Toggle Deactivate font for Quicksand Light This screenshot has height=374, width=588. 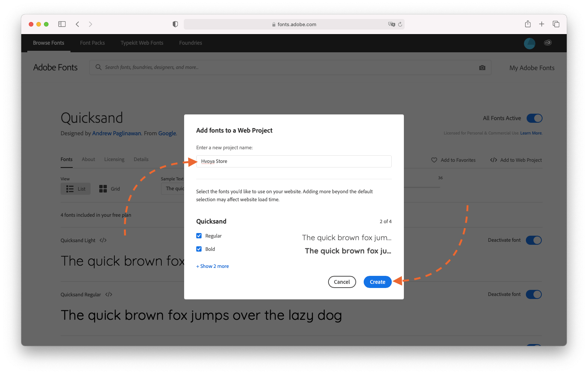534,240
